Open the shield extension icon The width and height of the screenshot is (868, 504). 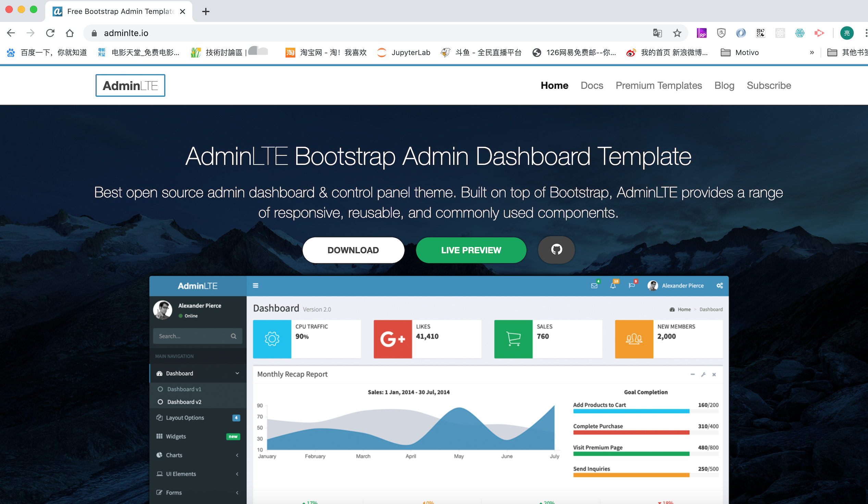(x=721, y=33)
